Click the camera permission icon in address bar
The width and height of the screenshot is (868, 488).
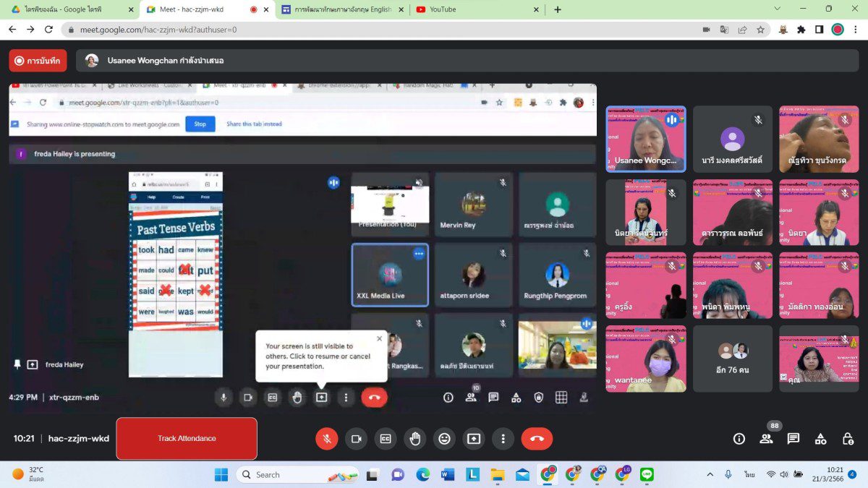click(706, 30)
